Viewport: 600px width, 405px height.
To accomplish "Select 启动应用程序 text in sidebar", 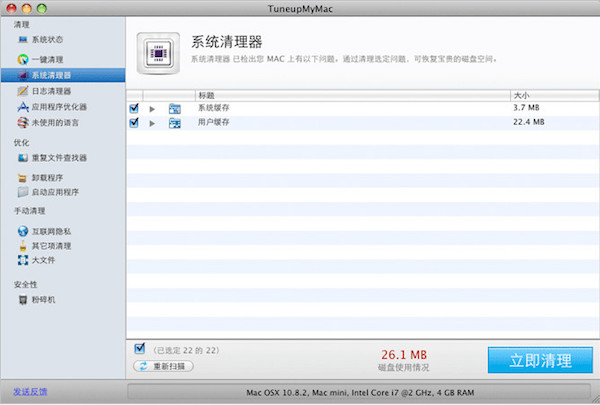I will point(55,192).
